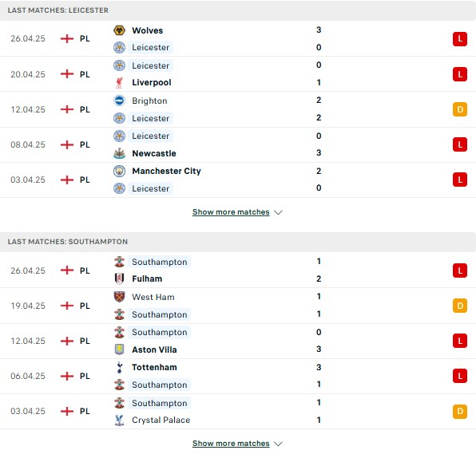Click the Newcastle club crest icon
Image resolution: width=476 pixels, height=458 pixels.
click(119, 153)
